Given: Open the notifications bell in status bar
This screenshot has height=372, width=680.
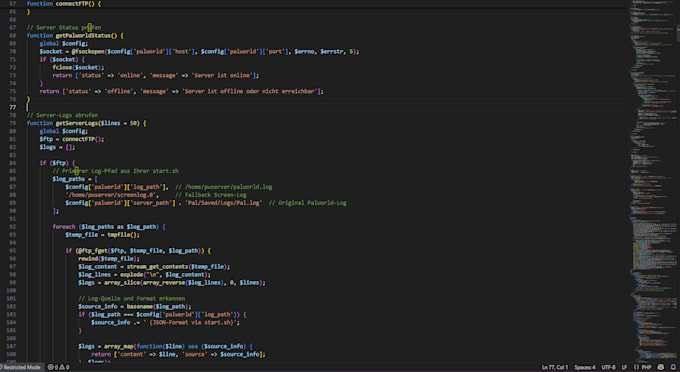Looking at the screenshot, I should click(673, 367).
